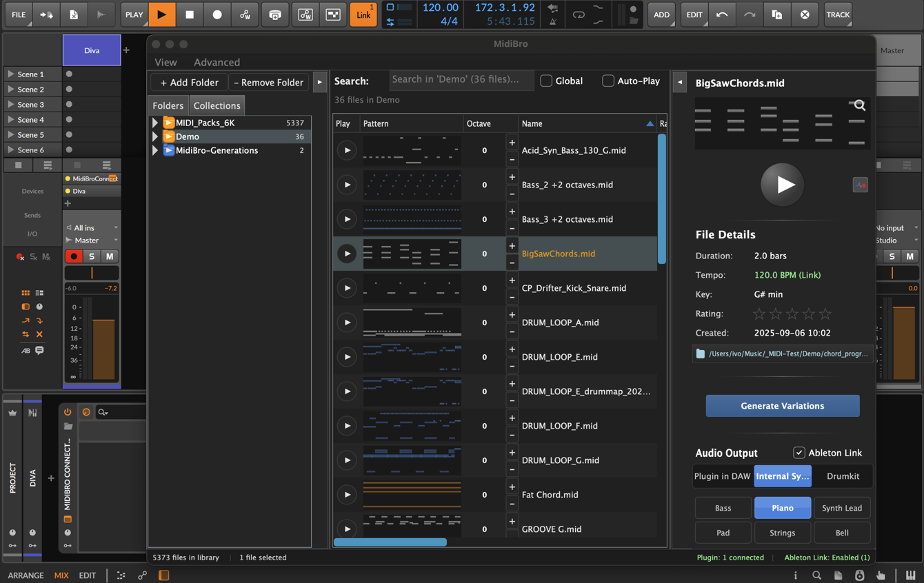This screenshot has height=583, width=924.
Task: Click the Stop button in the transport bar
Action: (190, 14)
